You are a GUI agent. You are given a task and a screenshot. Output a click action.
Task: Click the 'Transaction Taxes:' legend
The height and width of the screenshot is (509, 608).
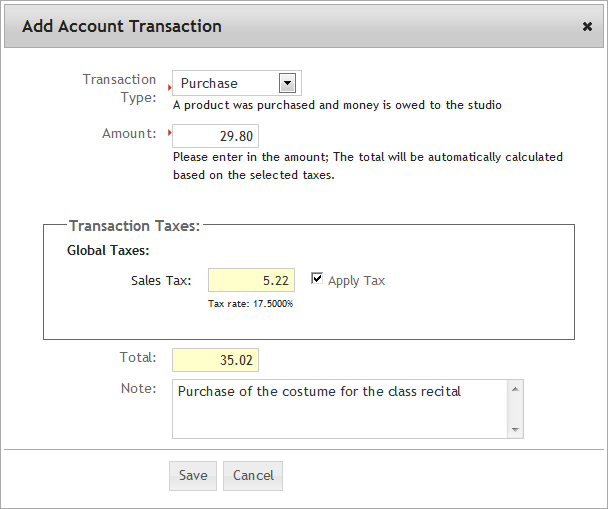tap(135, 226)
